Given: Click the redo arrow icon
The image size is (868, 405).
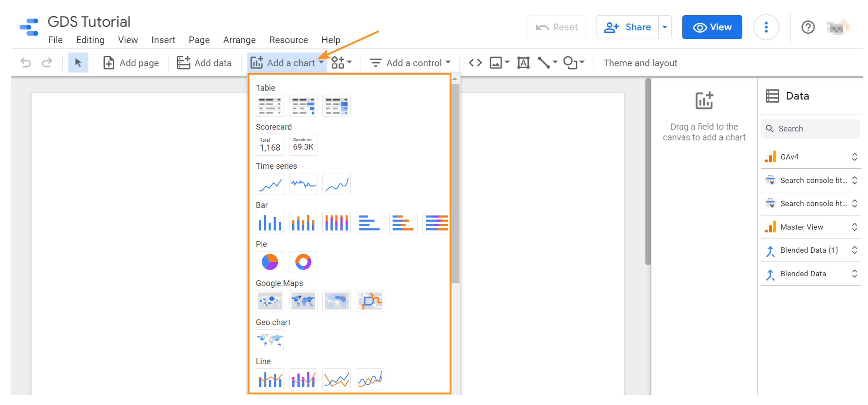Looking at the screenshot, I should click(47, 63).
